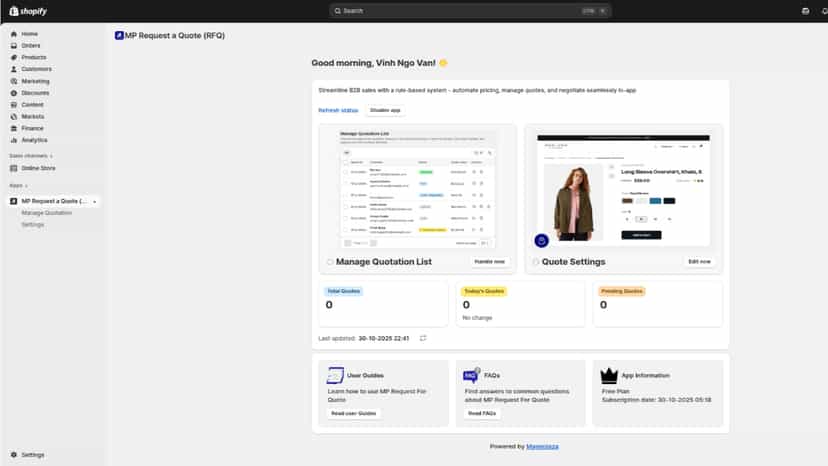Expand the Apps section chevron

tap(26, 186)
